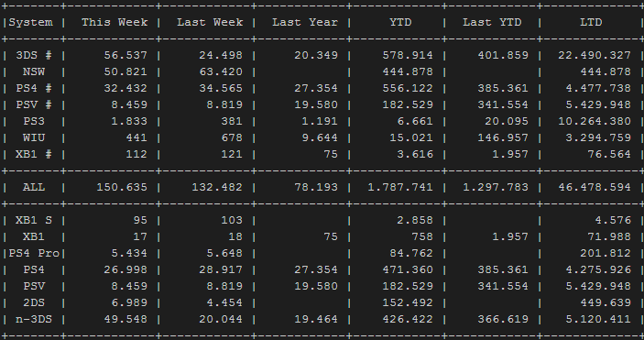Click the PS4 Pro row label
The width and height of the screenshot is (644, 340).
[34, 253]
